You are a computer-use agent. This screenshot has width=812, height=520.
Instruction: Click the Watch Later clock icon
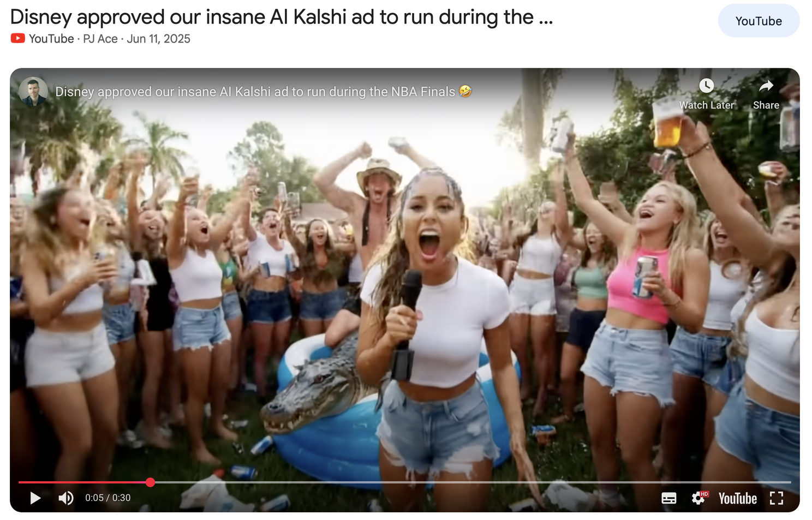[x=706, y=86]
